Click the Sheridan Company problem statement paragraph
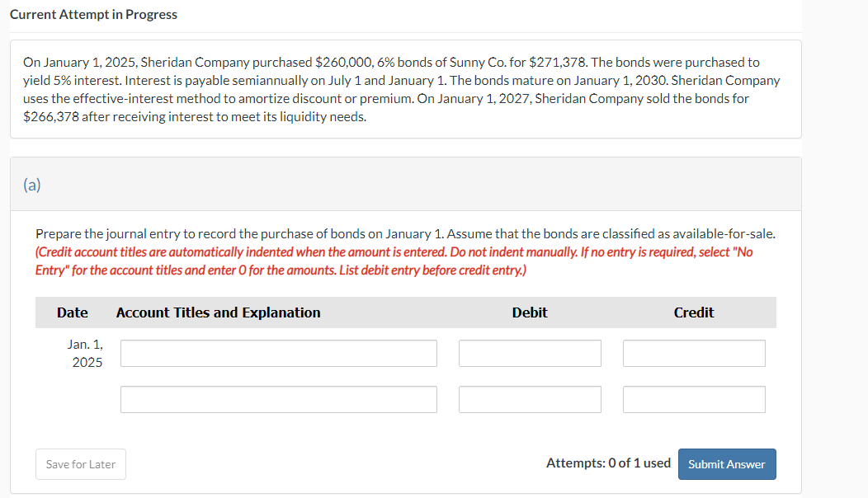 (401, 89)
